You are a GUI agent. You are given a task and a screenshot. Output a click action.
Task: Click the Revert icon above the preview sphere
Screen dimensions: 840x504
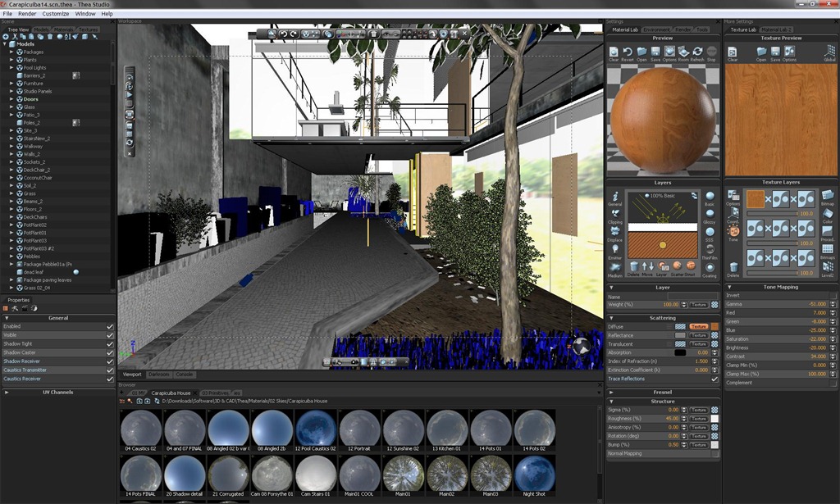pyautogui.click(x=628, y=52)
